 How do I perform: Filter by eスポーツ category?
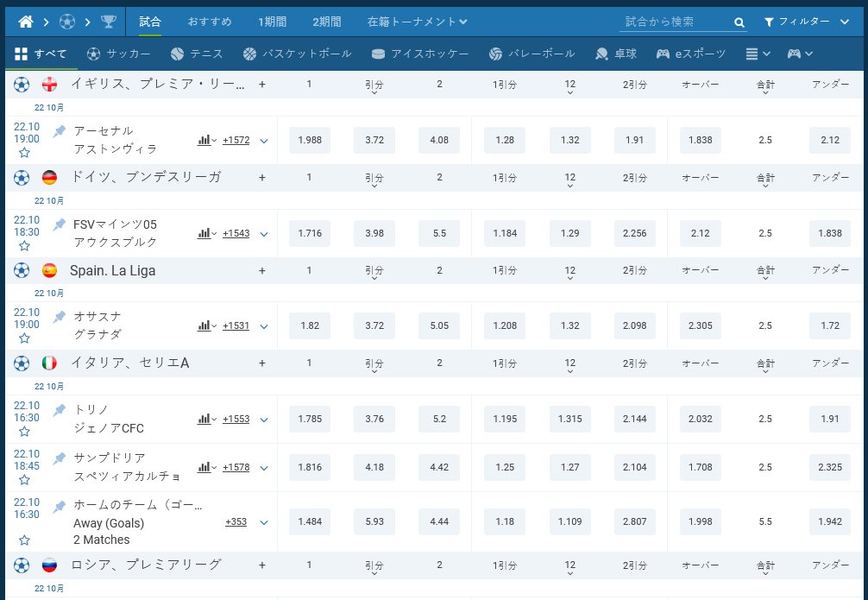[691, 54]
